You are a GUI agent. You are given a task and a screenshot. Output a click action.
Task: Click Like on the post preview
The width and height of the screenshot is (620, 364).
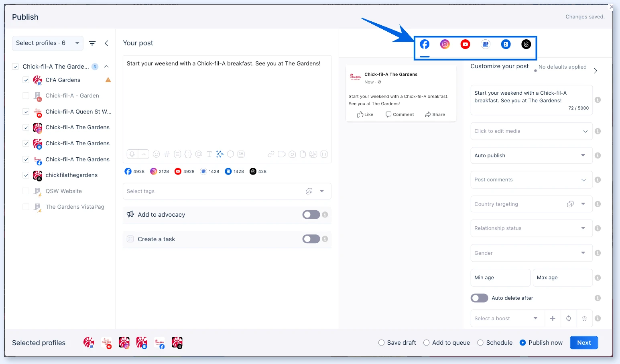[365, 114]
